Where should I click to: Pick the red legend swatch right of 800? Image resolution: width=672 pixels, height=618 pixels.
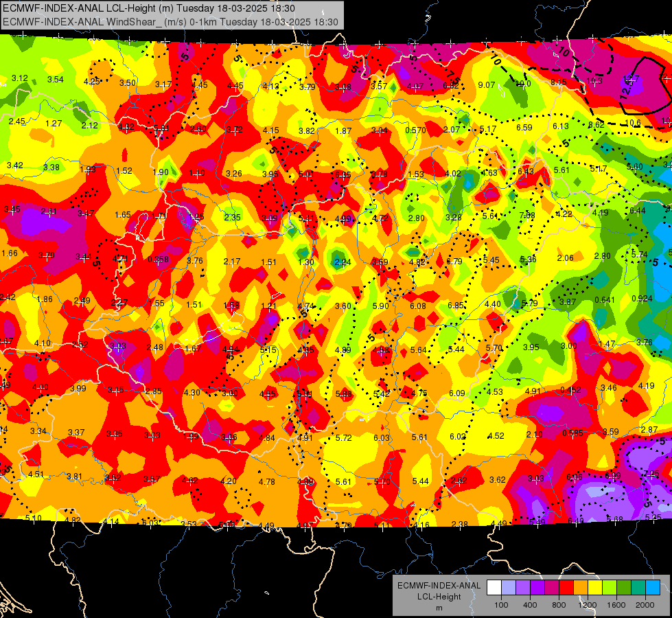pyautogui.click(x=566, y=588)
